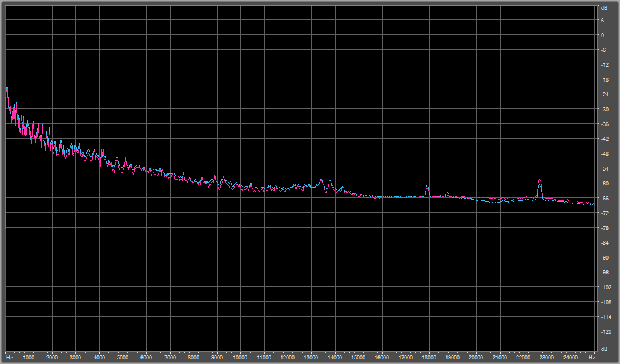620x364 pixels.
Task: Click the 4000 frequency axis label
Action: coord(99,357)
